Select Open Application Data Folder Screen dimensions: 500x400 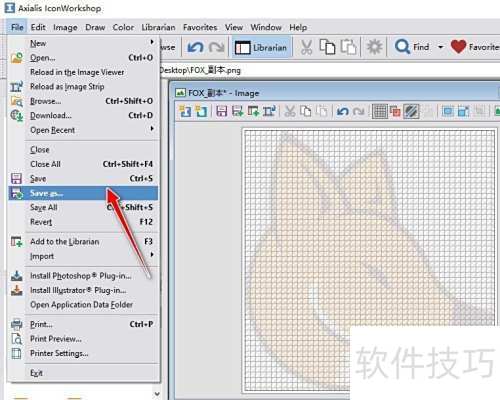tap(83, 305)
